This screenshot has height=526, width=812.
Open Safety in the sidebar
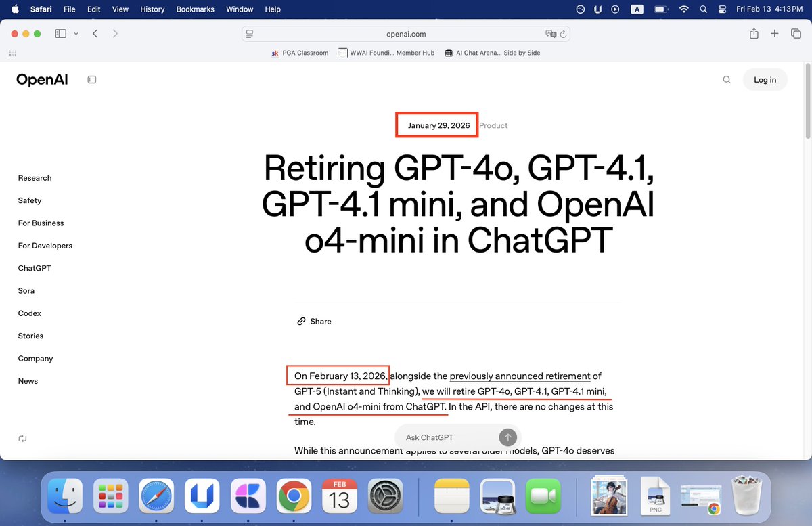coord(30,200)
